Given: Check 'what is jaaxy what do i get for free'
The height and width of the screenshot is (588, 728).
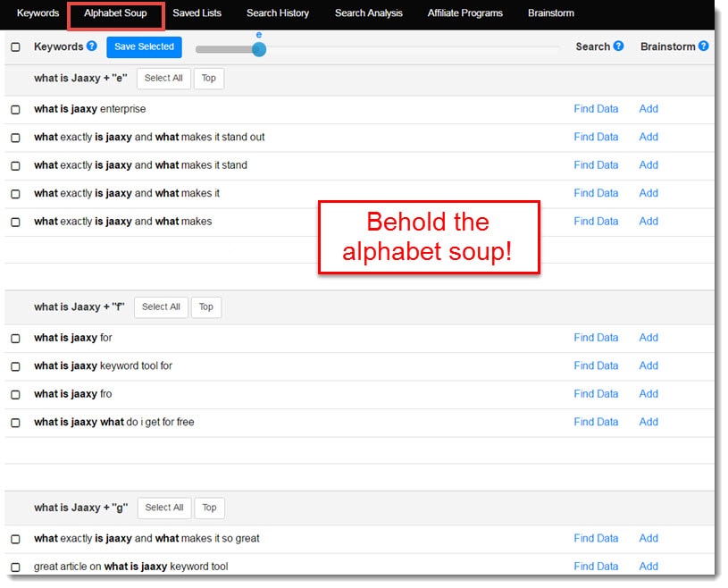Looking at the screenshot, I should click(x=15, y=423).
